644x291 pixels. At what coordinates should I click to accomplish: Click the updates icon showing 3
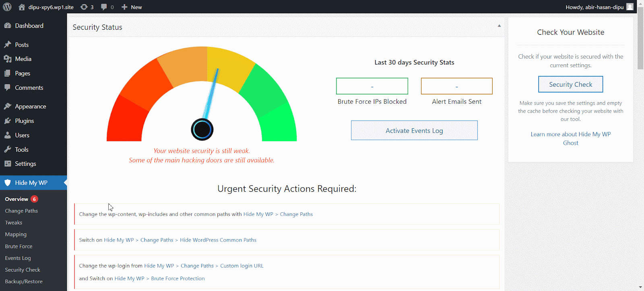pyautogui.click(x=84, y=7)
